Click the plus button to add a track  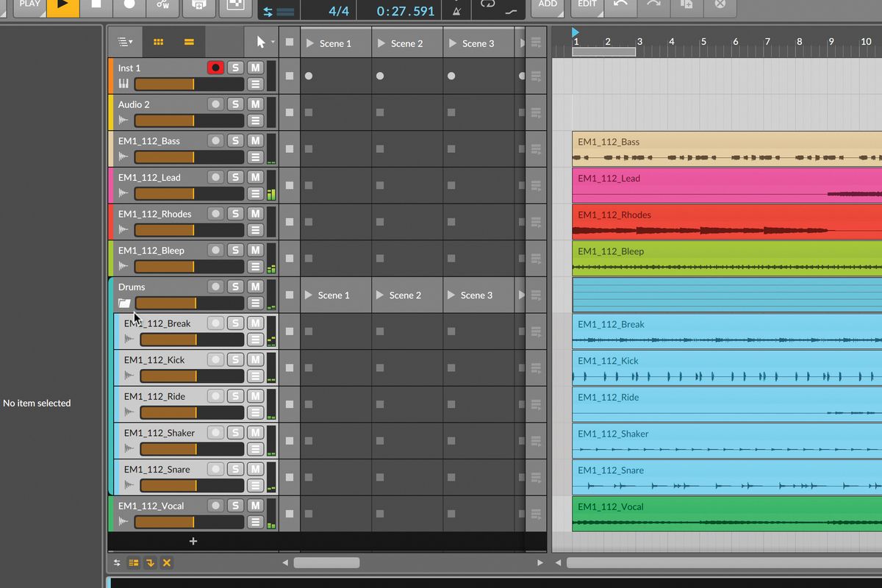[x=193, y=541]
